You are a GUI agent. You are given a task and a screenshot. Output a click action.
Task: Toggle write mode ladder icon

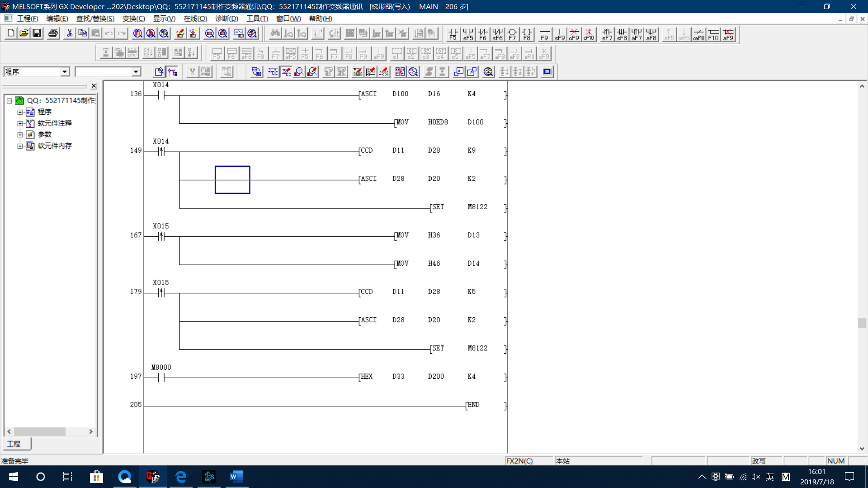287,72
